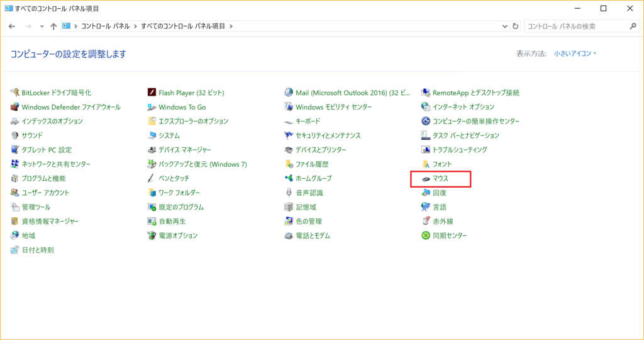Open the 既定のプログラム link
Viewport: 644px width, 340px height.
[x=181, y=207]
